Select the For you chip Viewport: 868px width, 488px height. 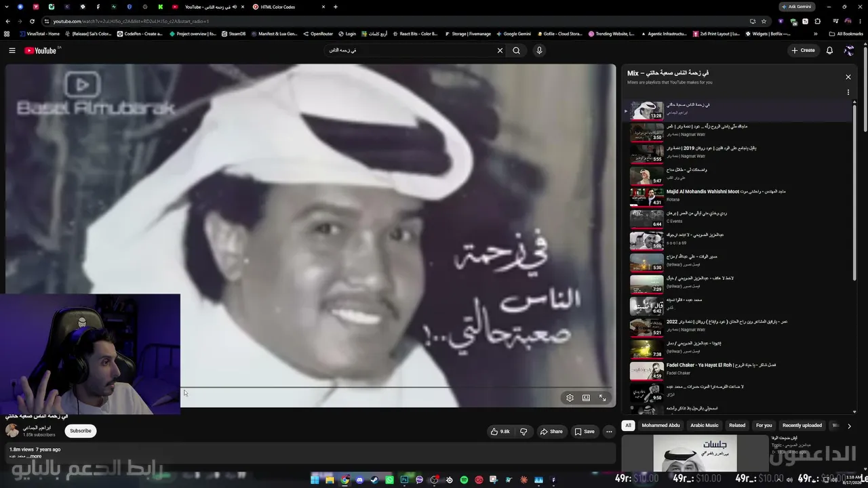tap(764, 426)
